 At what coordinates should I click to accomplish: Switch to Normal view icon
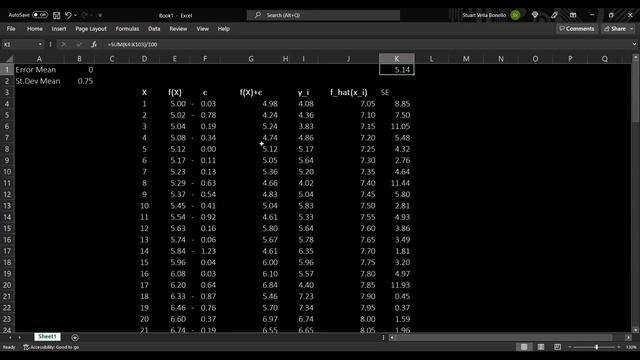[524, 347]
